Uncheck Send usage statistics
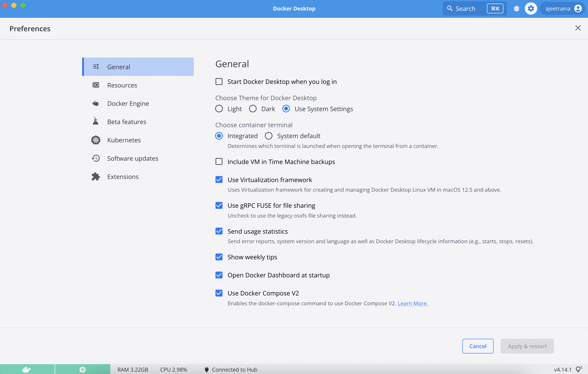The width and height of the screenshot is (588, 374). [x=219, y=231]
